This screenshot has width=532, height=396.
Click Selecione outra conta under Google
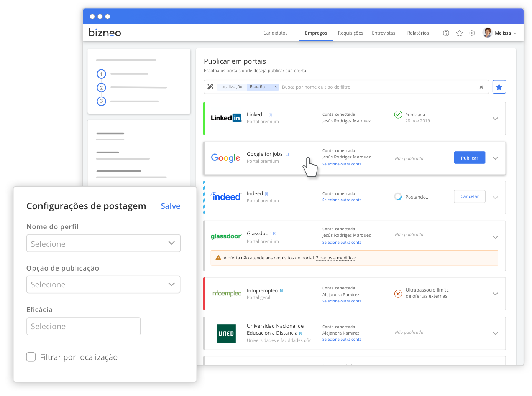pyautogui.click(x=342, y=164)
